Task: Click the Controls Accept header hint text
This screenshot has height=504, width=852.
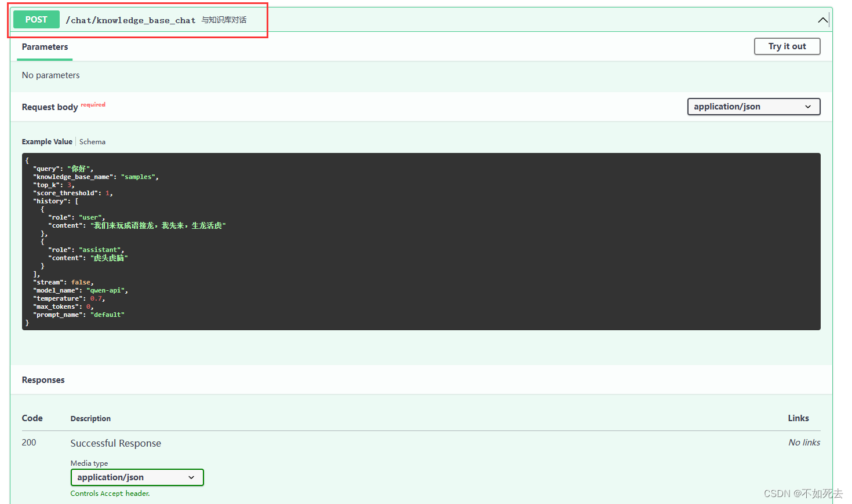Action: (x=110, y=493)
